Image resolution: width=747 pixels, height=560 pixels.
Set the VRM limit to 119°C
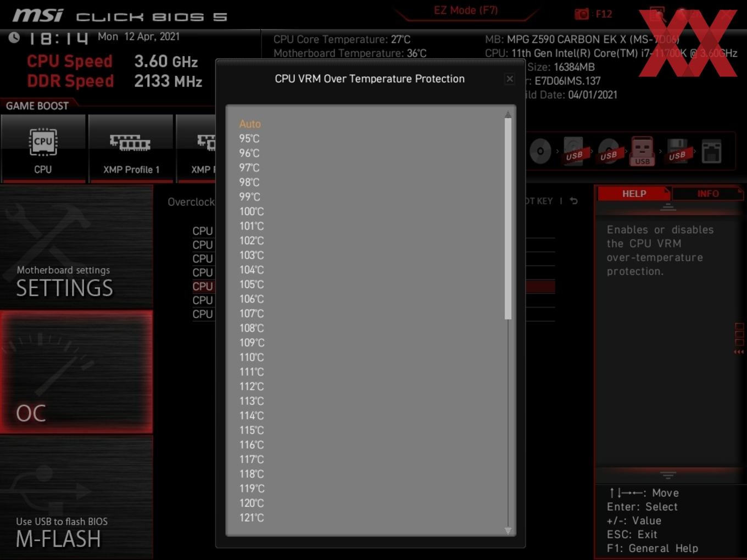[x=252, y=489]
